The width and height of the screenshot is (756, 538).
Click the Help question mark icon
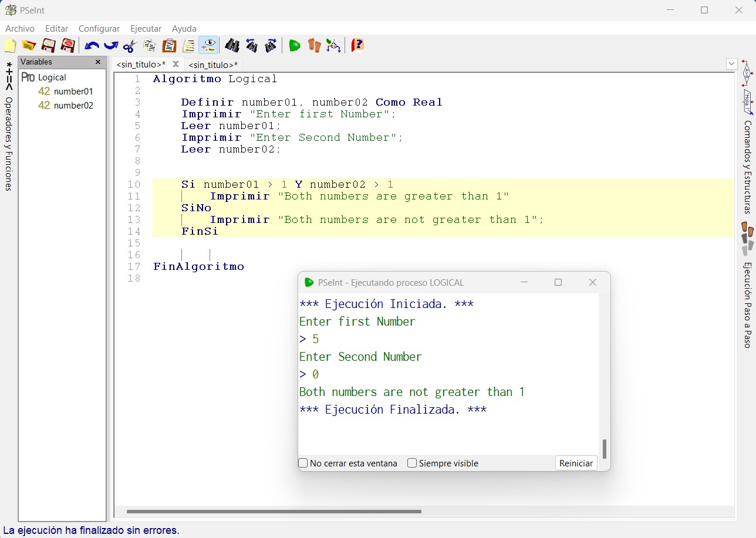pos(357,46)
